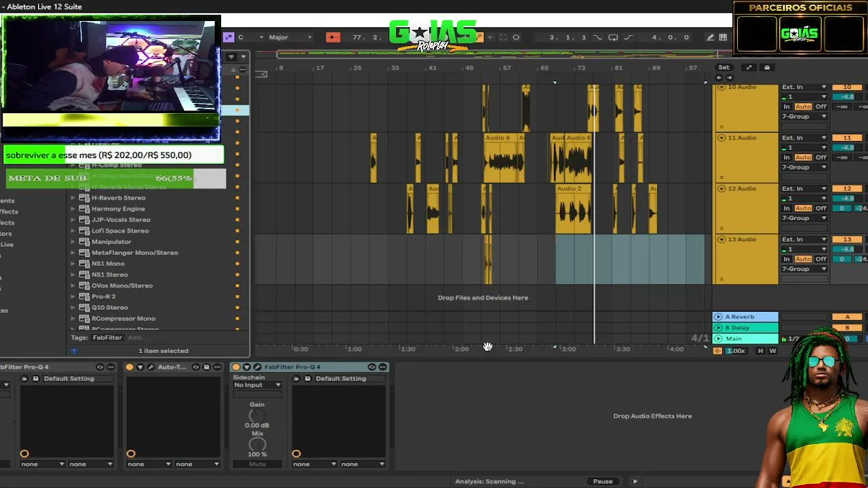Toggle track 10 activator button
The width and height of the screenshot is (868, 488).
847,87
